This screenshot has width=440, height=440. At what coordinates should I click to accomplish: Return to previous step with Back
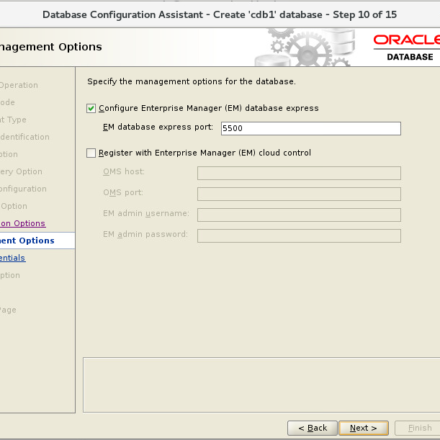(313, 428)
